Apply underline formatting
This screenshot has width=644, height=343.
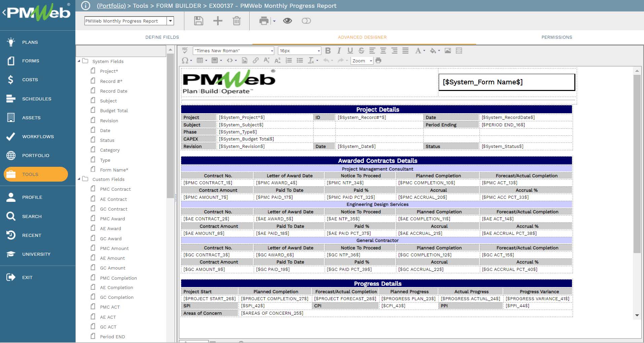click(x=350, y=51)
